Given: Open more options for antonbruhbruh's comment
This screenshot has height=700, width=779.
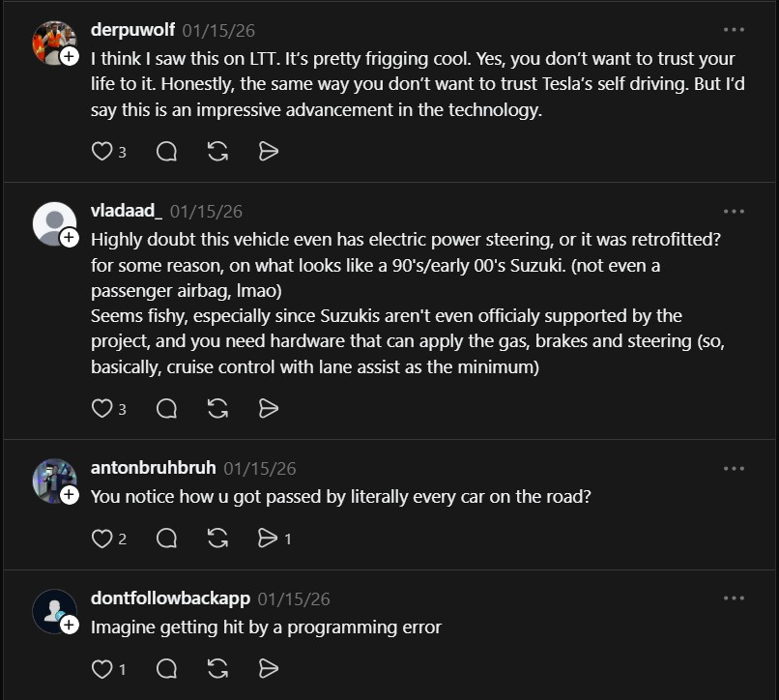Looking at the screenshot, I should (734, 468).
